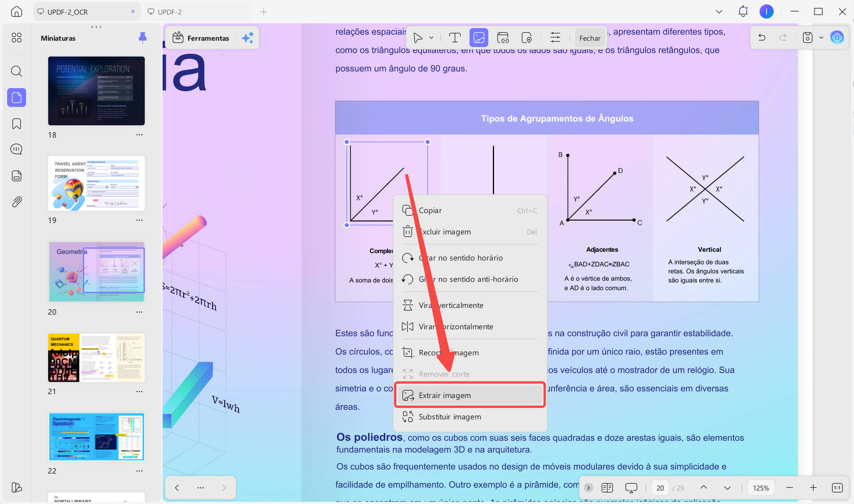Open the thumbnails grid icon in sidebar

point(17,38)
